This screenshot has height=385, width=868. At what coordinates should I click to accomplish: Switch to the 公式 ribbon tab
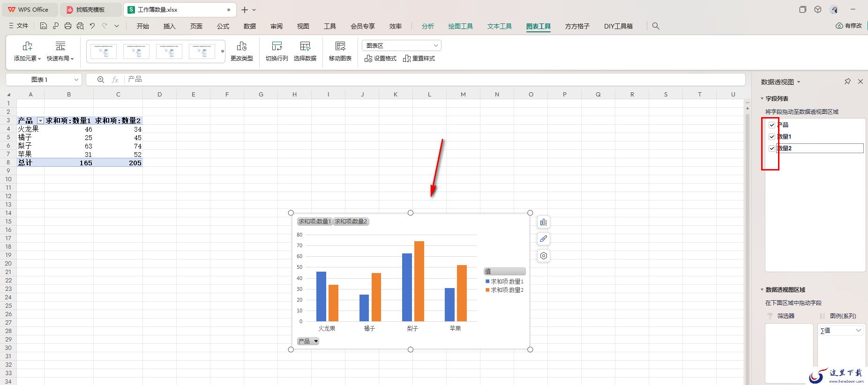(x=223, y=26)
